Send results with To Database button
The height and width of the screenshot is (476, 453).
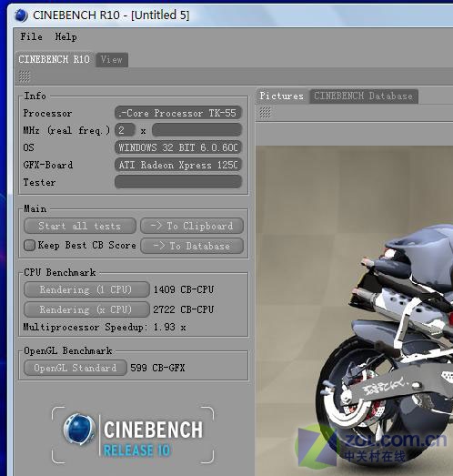[x=192, y=246]
